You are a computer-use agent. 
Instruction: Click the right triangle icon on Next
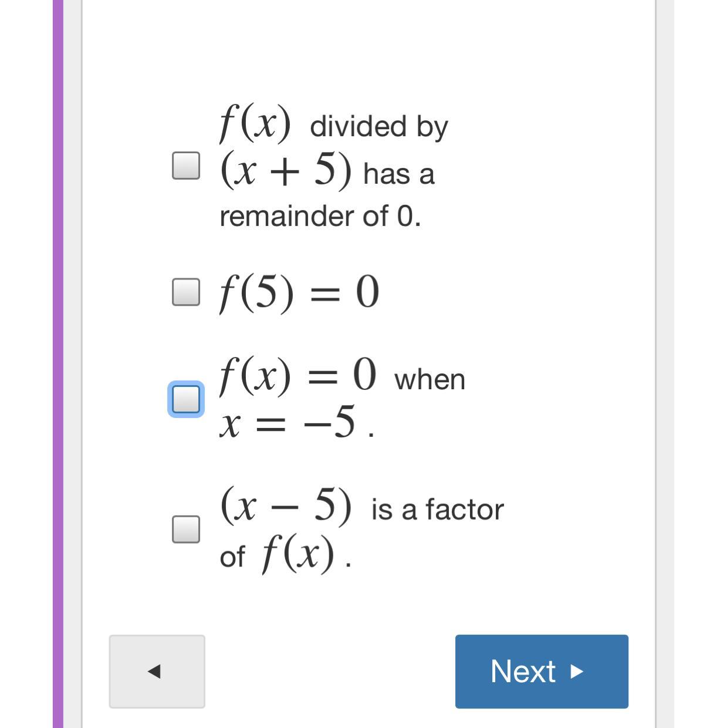pos(577,671)
